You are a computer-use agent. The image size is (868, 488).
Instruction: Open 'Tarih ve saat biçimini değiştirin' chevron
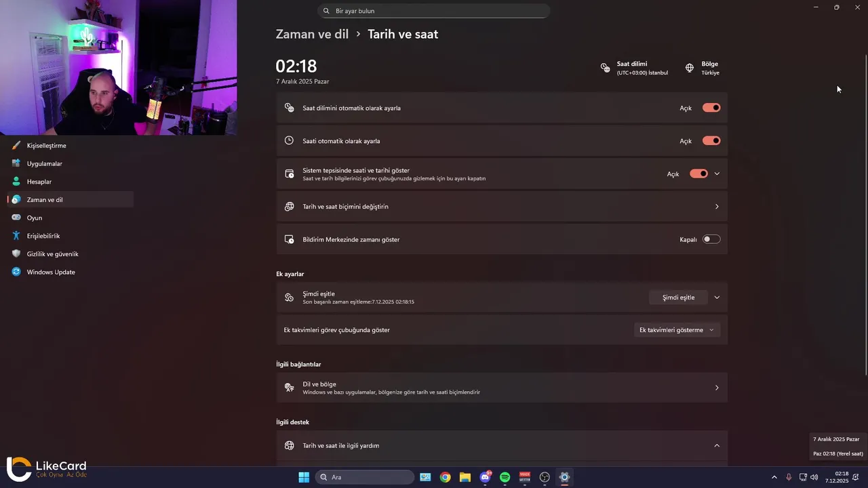[717, 207]
